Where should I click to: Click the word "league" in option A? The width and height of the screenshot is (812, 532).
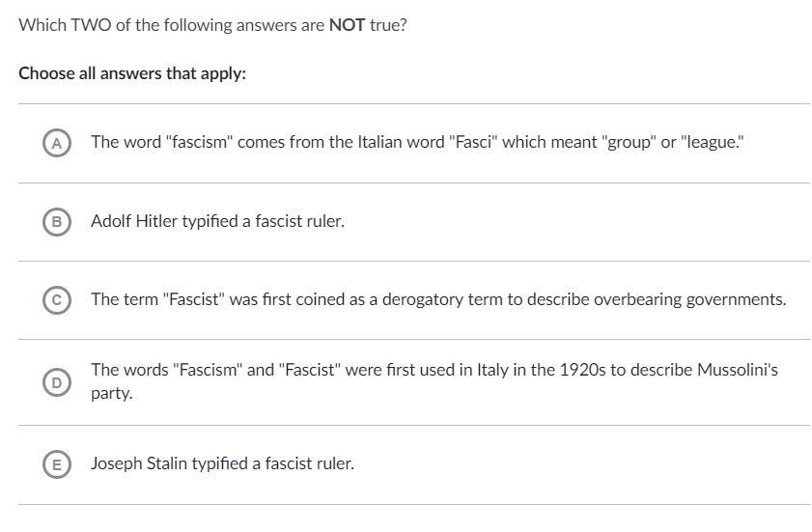712,142
